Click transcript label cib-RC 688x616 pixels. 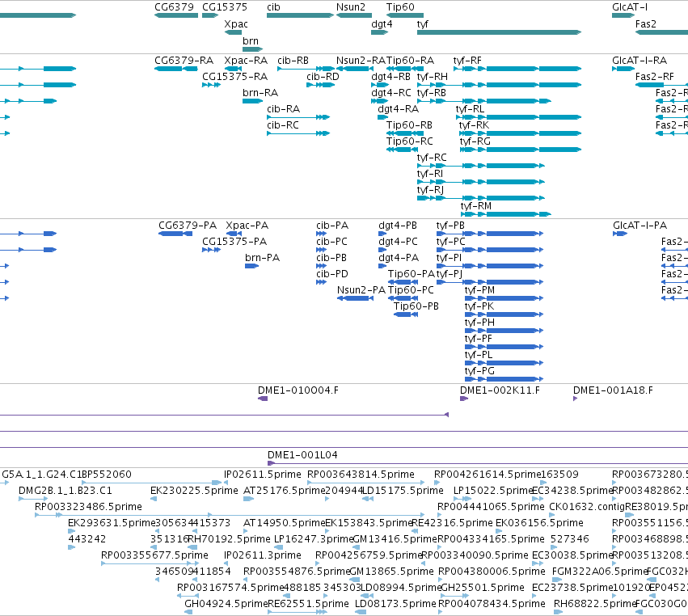tap(283, 125)
